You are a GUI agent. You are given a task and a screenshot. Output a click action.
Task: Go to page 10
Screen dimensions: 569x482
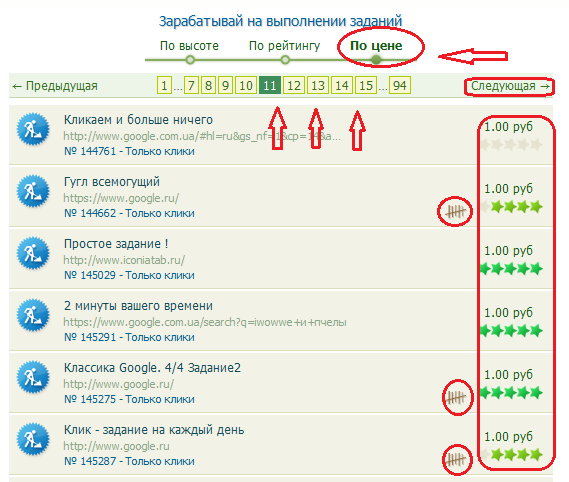coord(246,86)
